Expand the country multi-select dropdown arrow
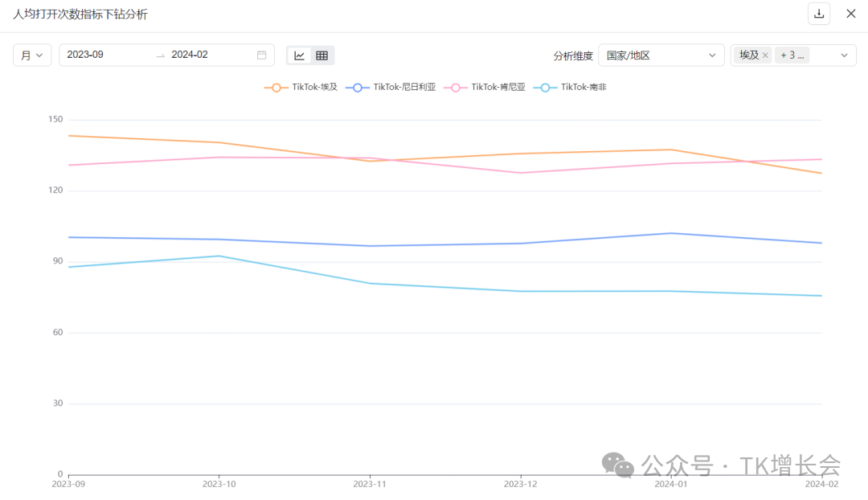Screen dimensions: 868x500 coord(844,55)
